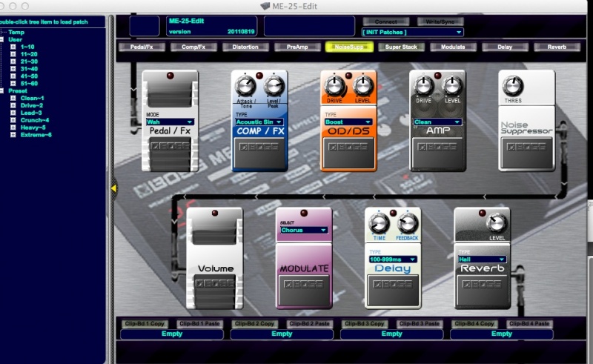The image size is (593, 364).
Task: Click the AMP BOSS footswitch
Action: (437, 153)
